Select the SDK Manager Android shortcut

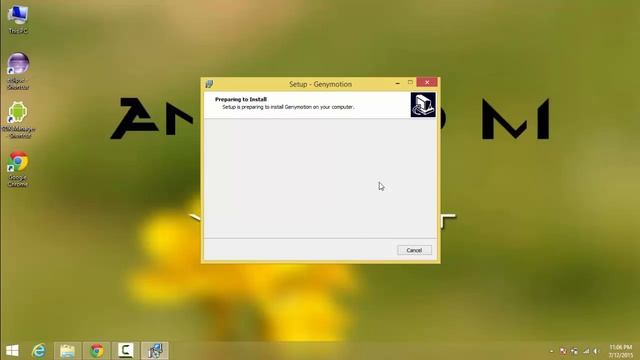18,120
